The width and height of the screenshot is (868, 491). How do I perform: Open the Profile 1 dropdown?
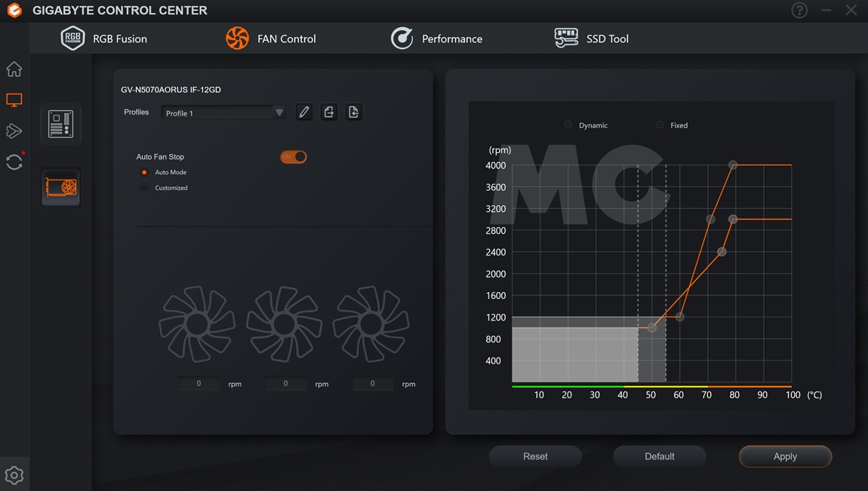coord(223,113)
